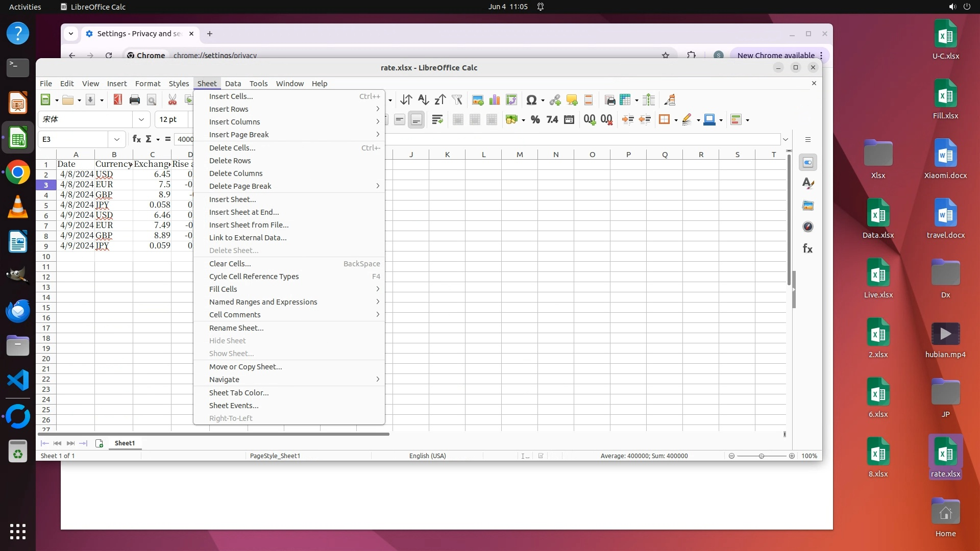
Task: Choose Rename Sheet from Sheet menu
Action: click(236, 328)
